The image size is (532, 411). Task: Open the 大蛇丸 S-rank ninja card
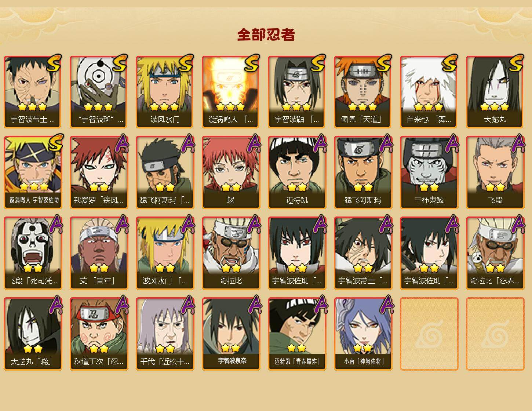(495, 92)
